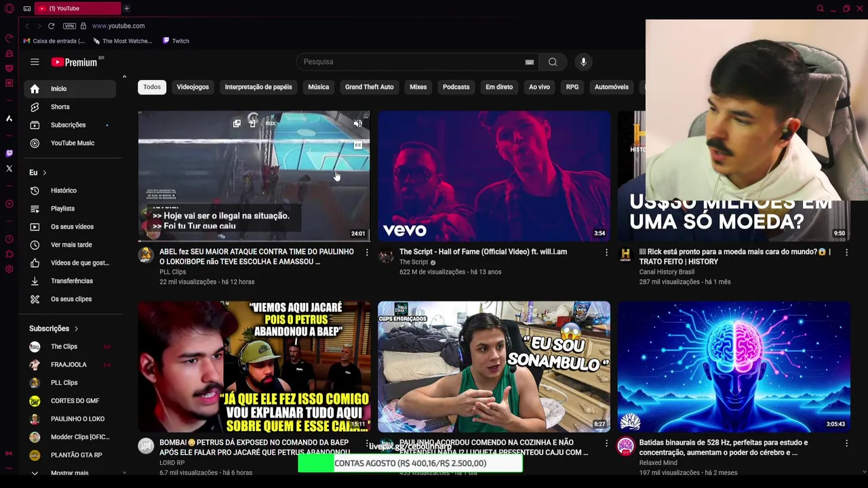This screenshot has height=488, width=868.
Task: Open Os seus vídeos
Action: (70, 226)
